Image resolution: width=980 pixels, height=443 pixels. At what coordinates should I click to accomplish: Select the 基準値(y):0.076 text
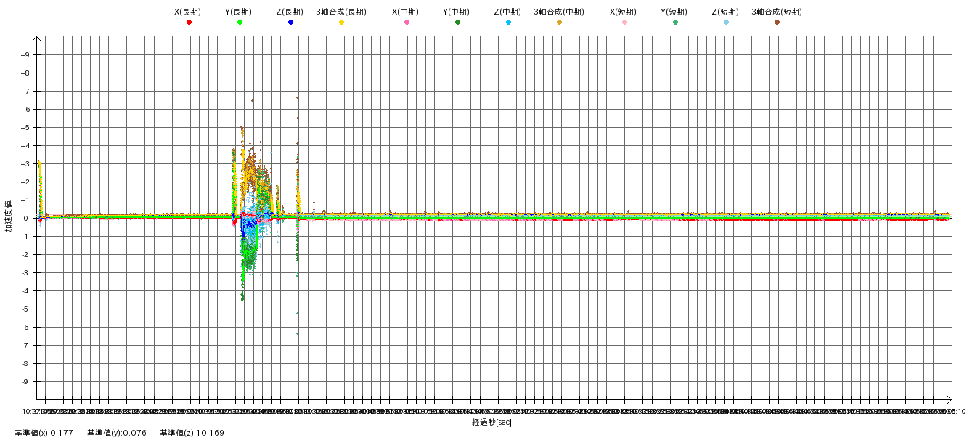coord(116,434)
